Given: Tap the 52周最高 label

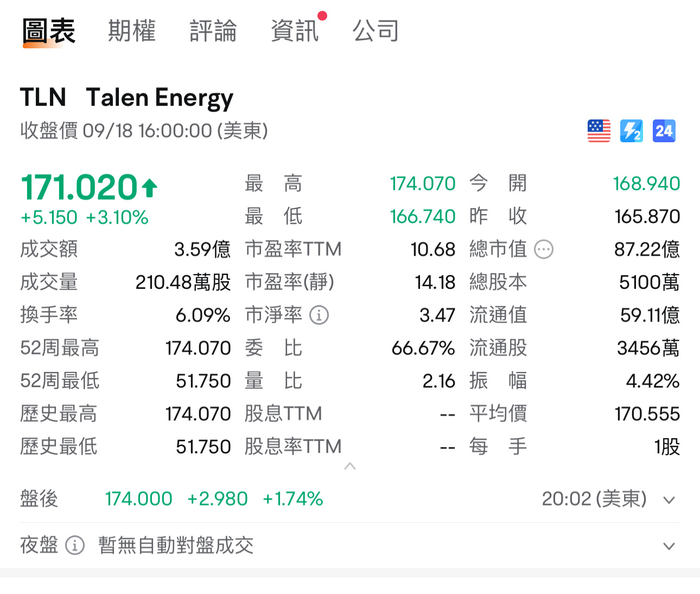Looking at the screenshot, I should (x=60, y=348).
